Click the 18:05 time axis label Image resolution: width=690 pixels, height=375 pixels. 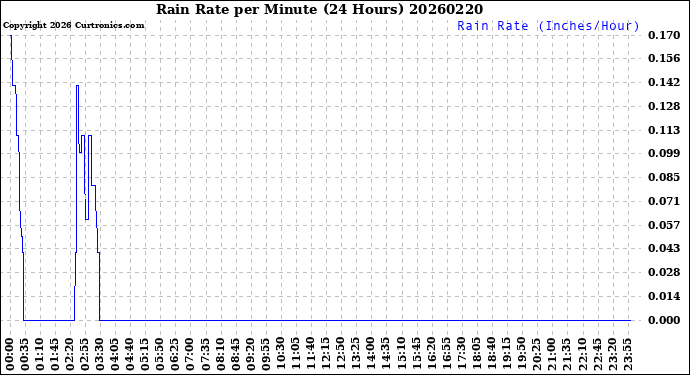(x=476, y=355)
